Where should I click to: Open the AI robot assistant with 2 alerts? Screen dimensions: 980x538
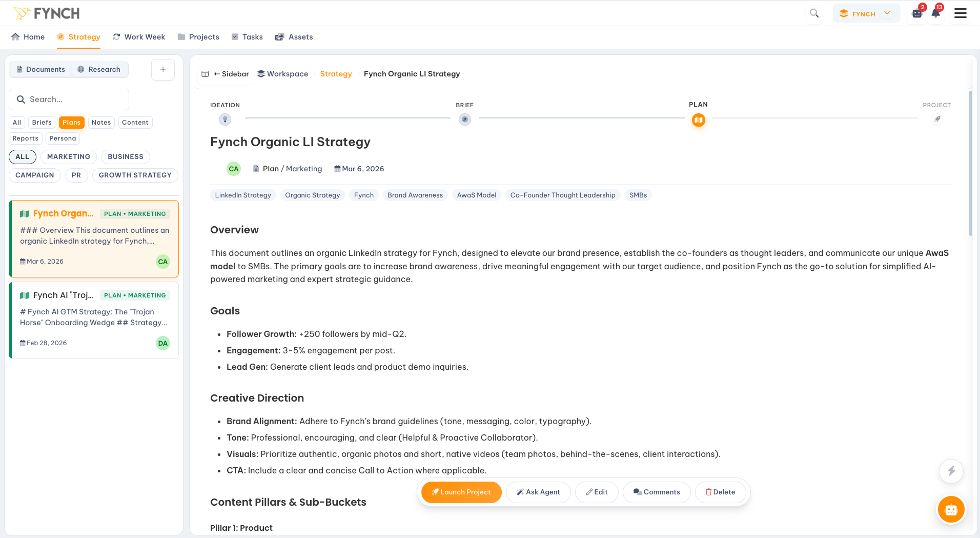coord(917,13)
